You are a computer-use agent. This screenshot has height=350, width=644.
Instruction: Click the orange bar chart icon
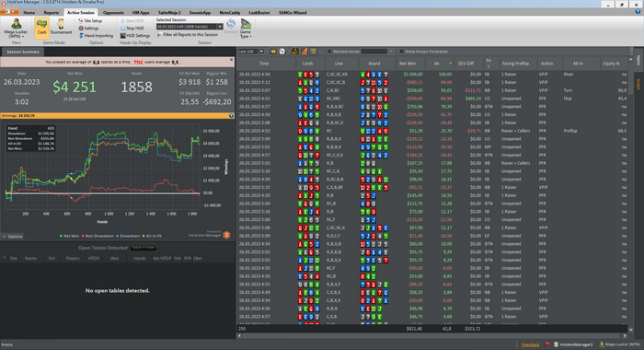[x=305, y=52]
